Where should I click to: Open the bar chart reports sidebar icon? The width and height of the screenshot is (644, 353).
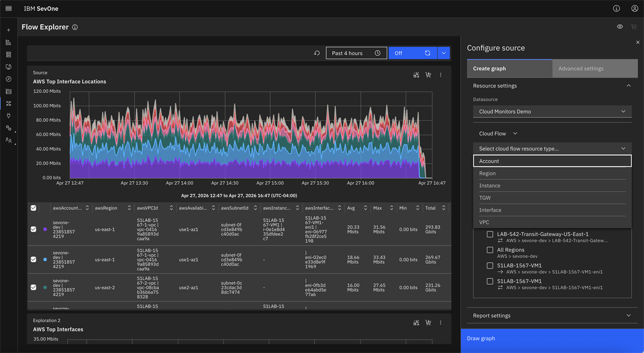pyautogui.click(x=9, y=42)
